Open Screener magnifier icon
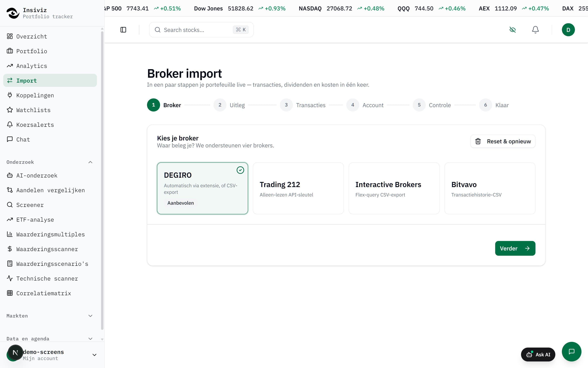This screenshot has height=368, width=588. 10,205
